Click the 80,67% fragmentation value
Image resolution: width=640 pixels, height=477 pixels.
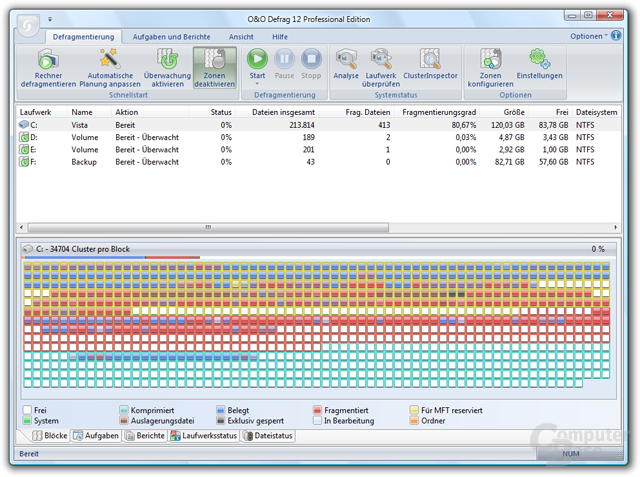pyautogui.click(x=464, y=125)
